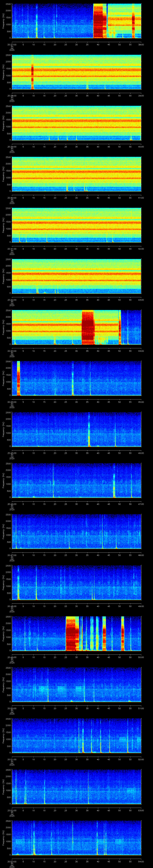This screenshot has width=153, height=868.
Task: Click the spectrogram panel for 20:48:00
Action: 76,582
